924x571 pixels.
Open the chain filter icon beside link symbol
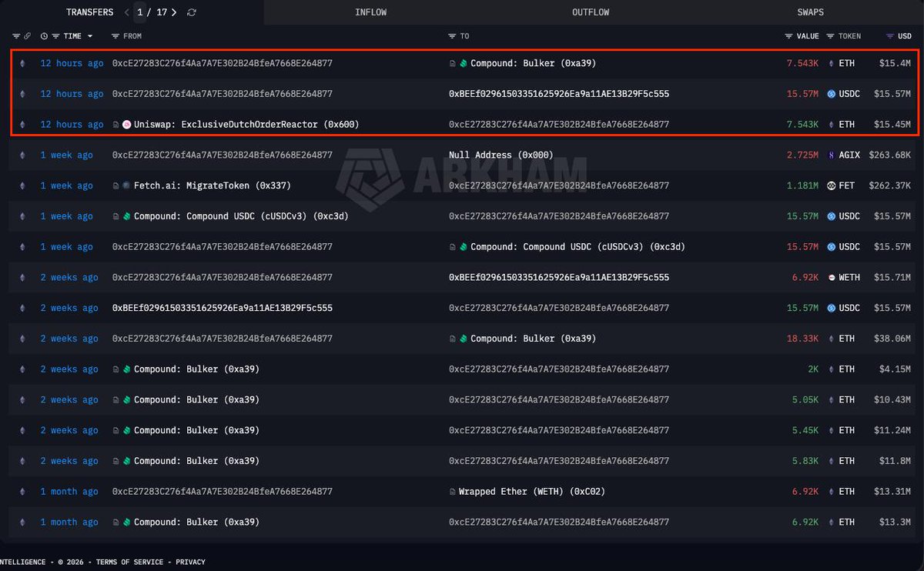click(x=16, y=36)
